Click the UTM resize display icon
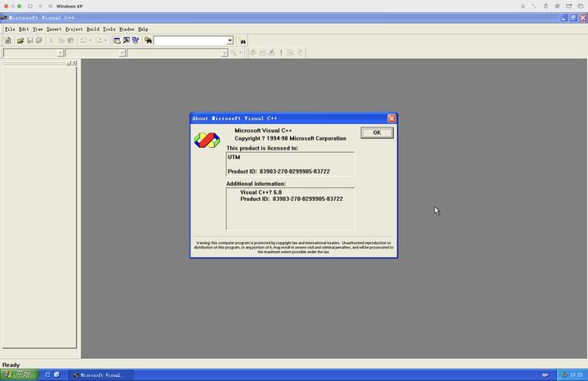588x381 pixels. pyautogui.click(x=534, y=6)
